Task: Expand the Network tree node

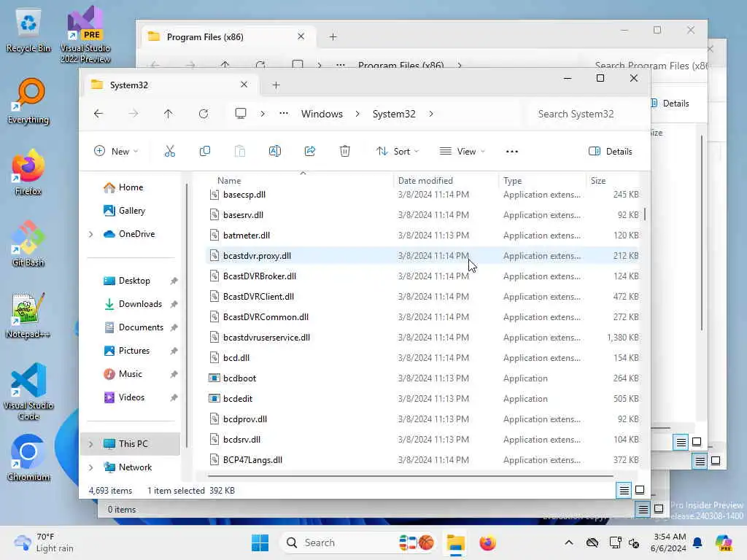Action: click(x=90, y=467)
